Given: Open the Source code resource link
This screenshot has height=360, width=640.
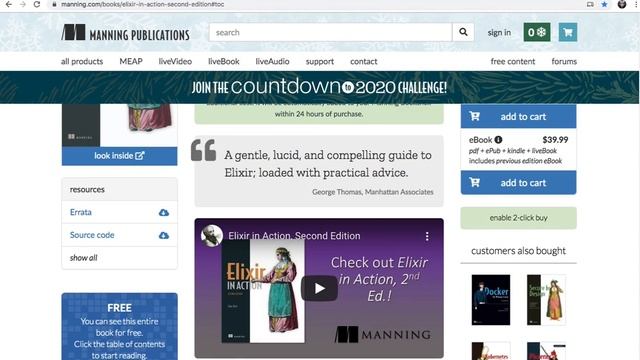Looking at the screenshot, I should (x=92, y=235).
